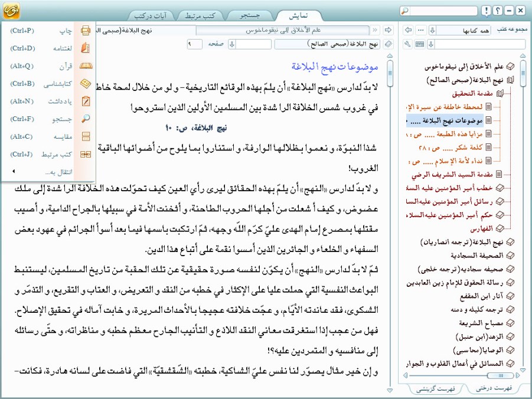Viewport: 532px width, 399px height.
Task: Click the open book icon for قرآن
Action: point(86,66)
